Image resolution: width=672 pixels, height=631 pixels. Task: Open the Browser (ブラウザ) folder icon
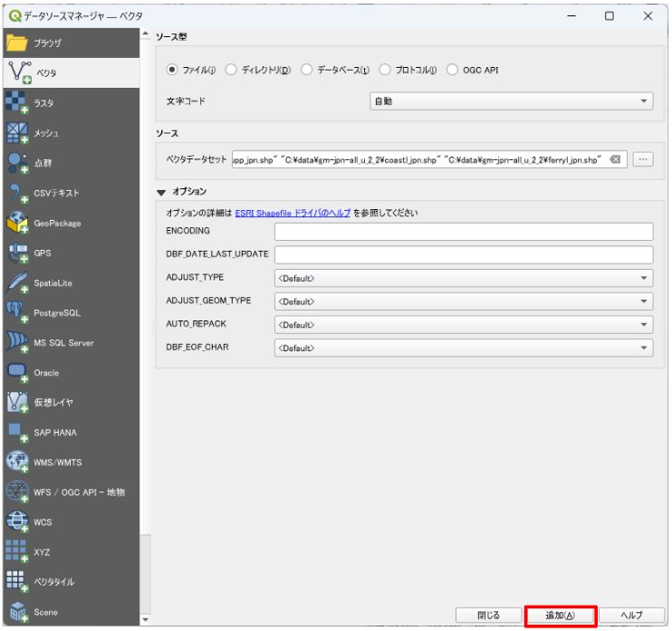click(x=17, y=43)
